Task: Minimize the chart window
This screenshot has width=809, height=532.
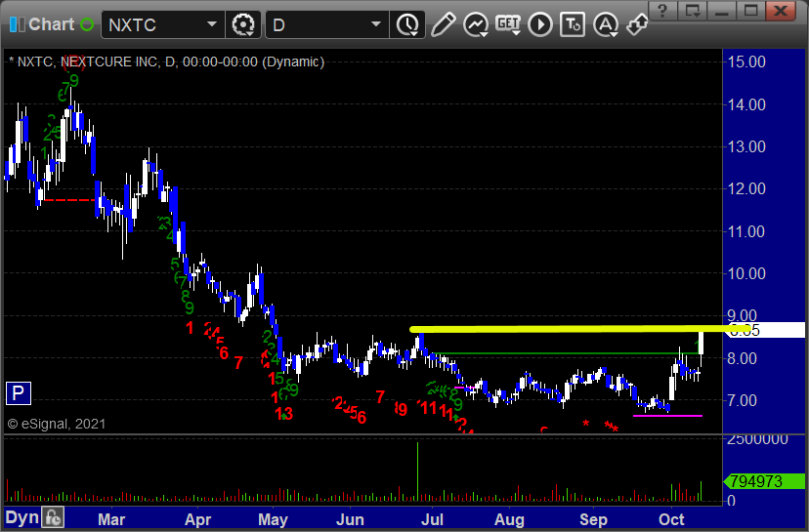Action: 722,11
